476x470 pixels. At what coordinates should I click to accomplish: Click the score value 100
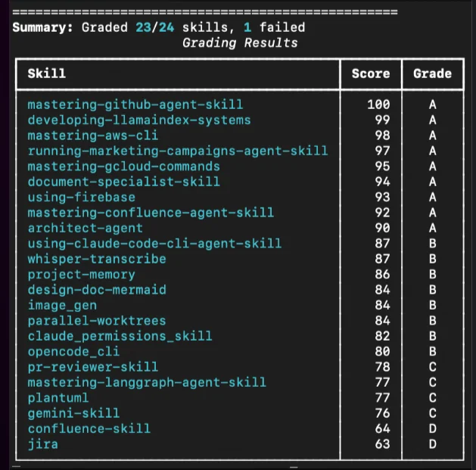pyautogui.click(x=378, y=104)
